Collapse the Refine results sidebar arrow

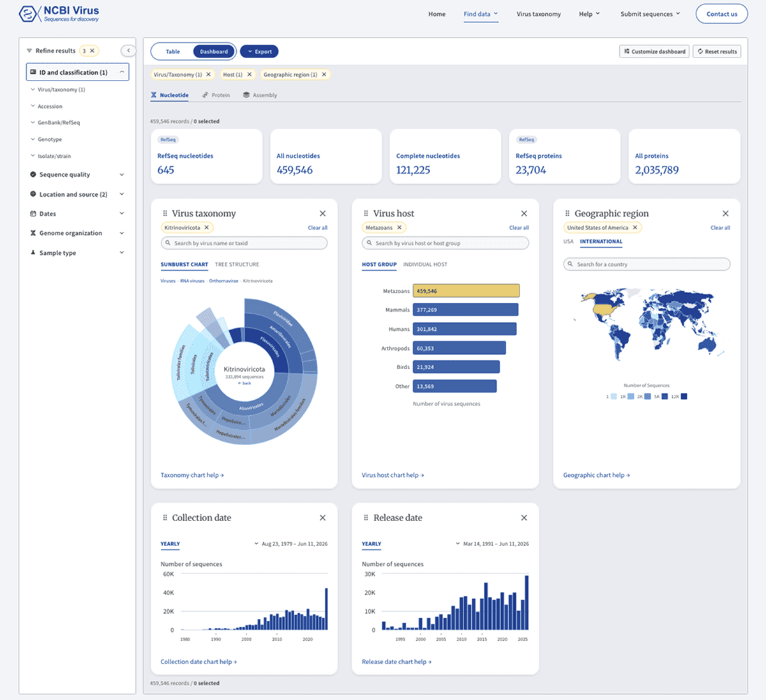point(128,50)
